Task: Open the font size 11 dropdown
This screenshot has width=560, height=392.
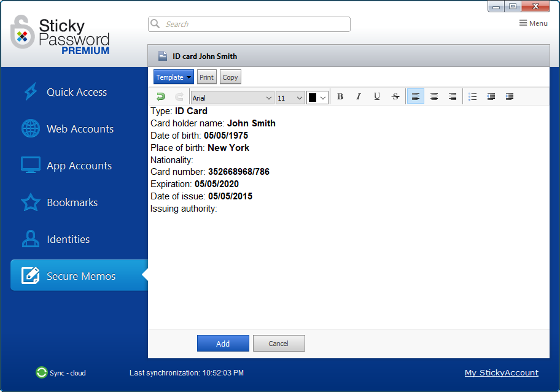Action: click(290, 98)
